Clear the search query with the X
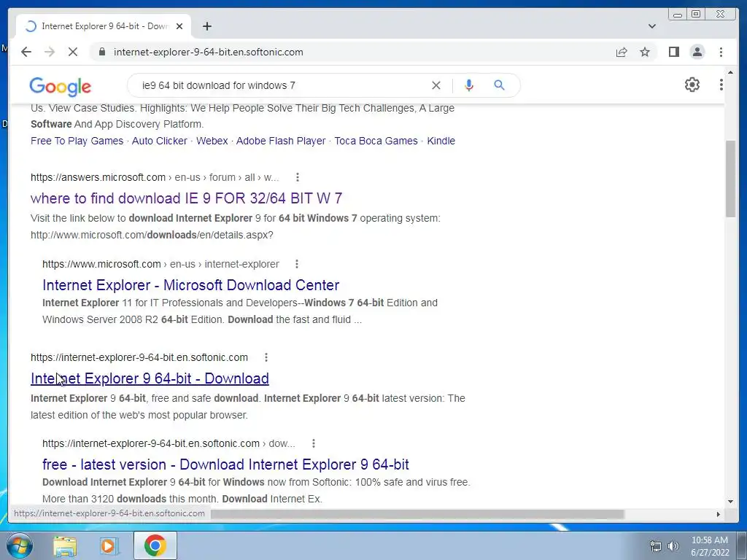 coord(436,85)
